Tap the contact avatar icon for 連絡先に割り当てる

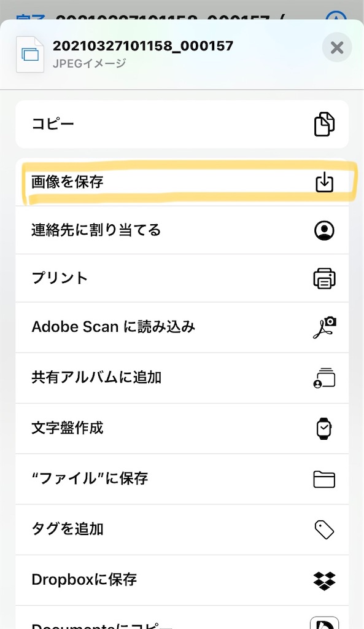pyautogui.click(x=324, y=230)
